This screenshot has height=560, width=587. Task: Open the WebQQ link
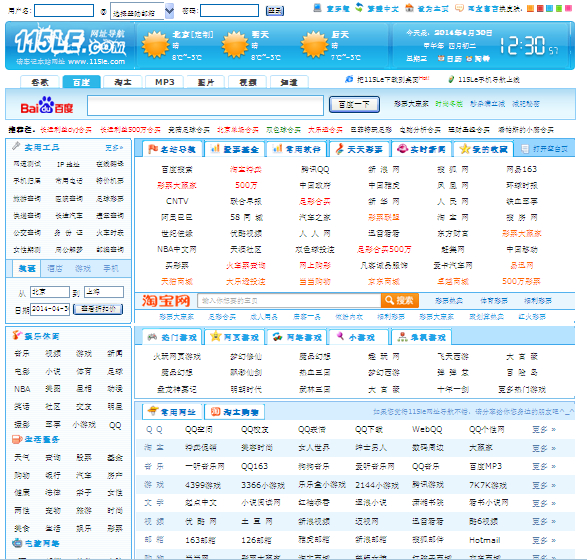click(x=427, y=429)
